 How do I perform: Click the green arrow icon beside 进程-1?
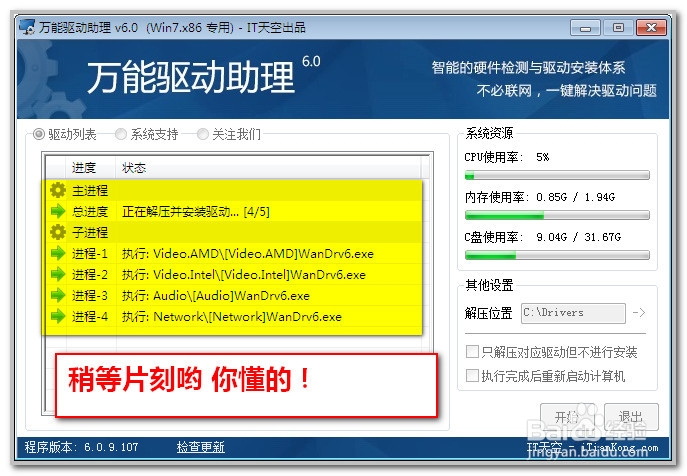pyautogui.click(x=57, y=253)
